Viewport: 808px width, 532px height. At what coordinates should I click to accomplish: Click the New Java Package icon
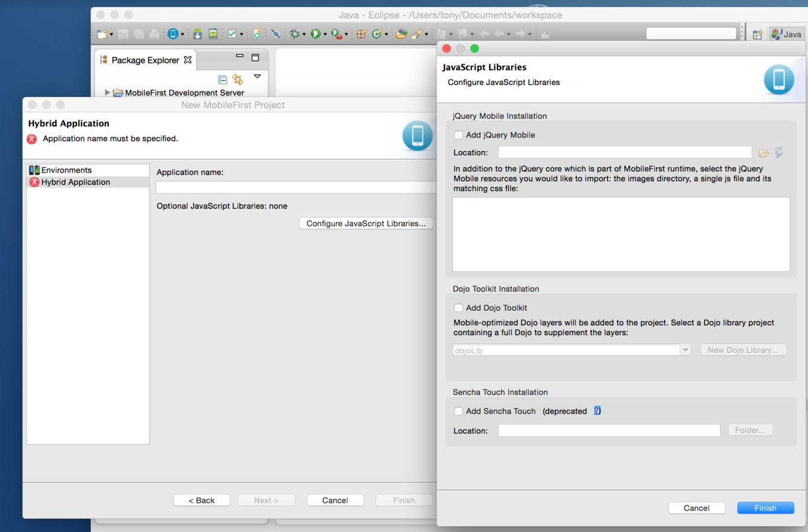click(x=361, y=34)
